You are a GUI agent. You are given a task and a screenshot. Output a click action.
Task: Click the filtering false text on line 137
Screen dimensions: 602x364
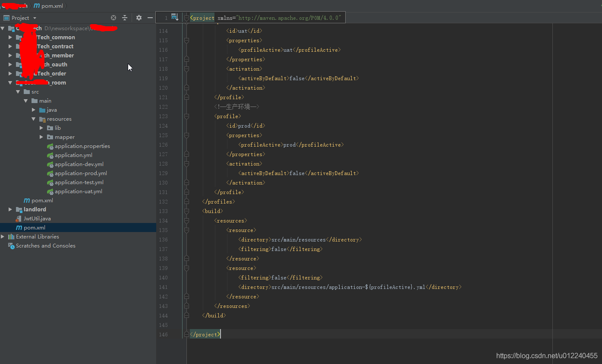pyautogui.click(x=280, y=249)
